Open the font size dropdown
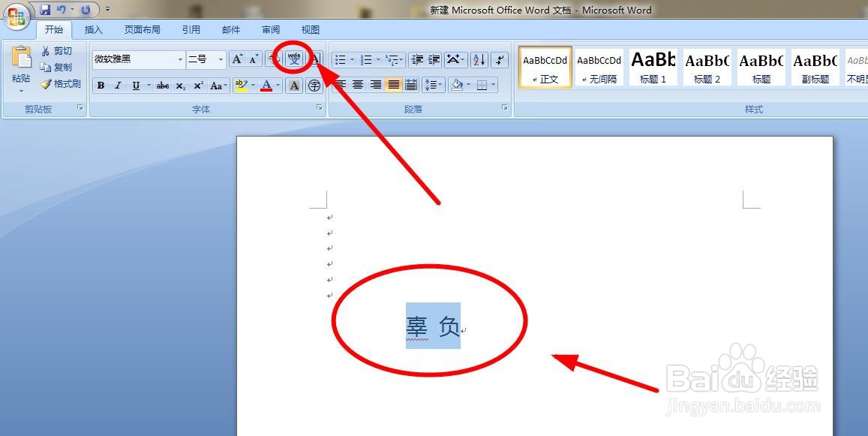 coord(221,59)
